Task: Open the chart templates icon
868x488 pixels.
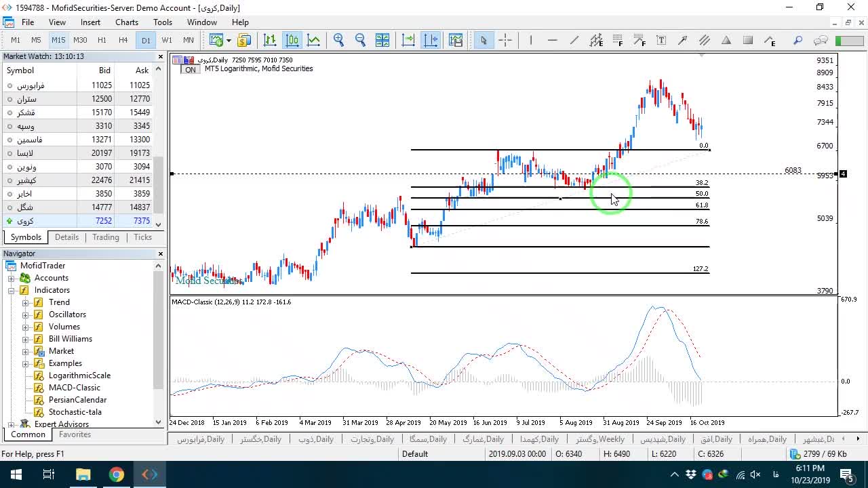Action: click(x=456, y=40)
